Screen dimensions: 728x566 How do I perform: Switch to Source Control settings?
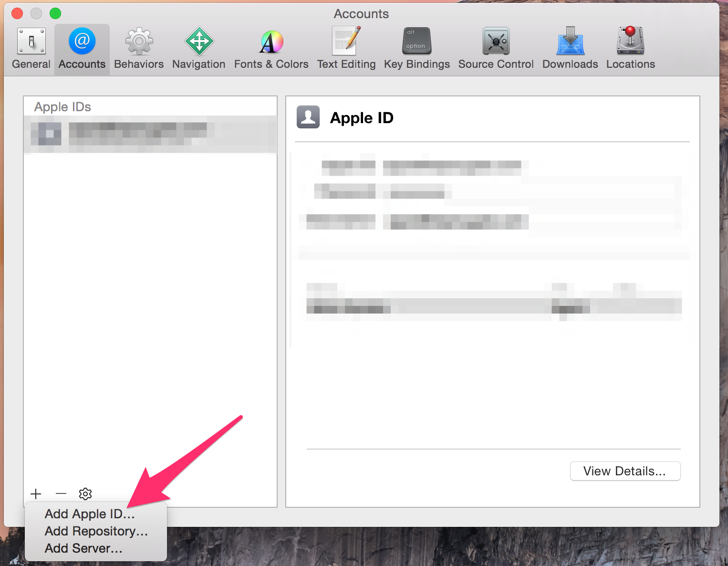tap(496, 48)
